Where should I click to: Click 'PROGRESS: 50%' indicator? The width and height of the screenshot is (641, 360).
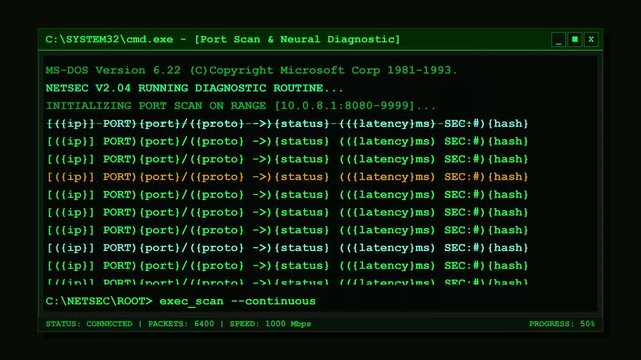click(562, 324)
